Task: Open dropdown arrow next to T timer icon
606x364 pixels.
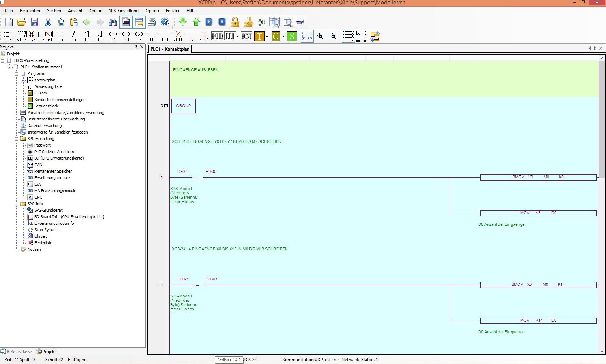Action: [267, 37]
